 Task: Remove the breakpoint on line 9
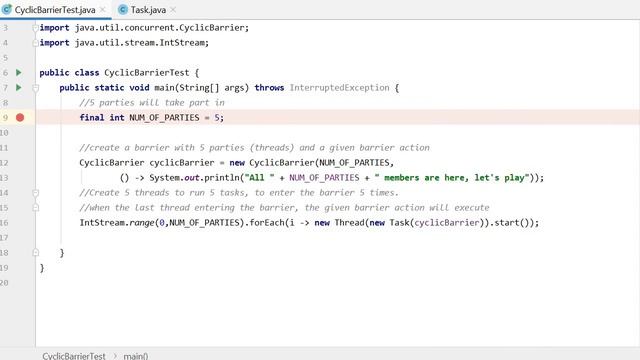click(x=20, y=118)
